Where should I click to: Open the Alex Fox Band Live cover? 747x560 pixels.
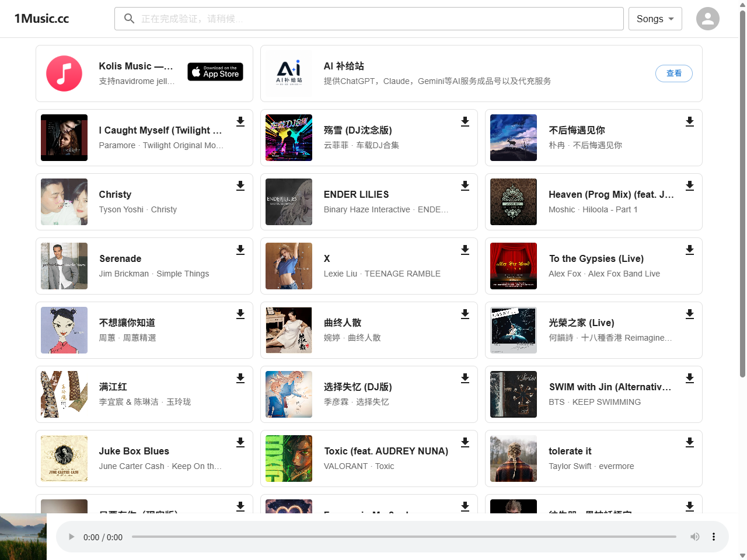pyautogui.click(x=514, y=266)
